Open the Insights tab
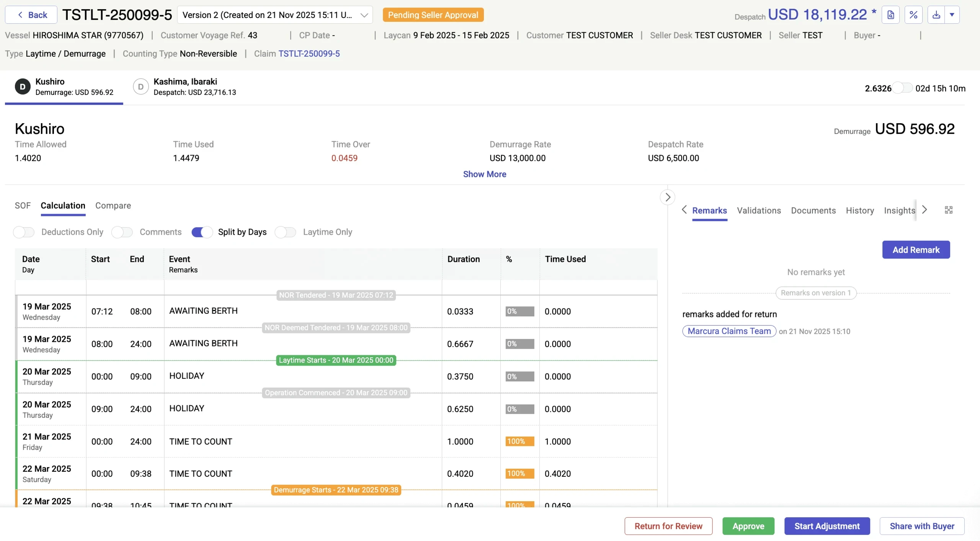This screenshot has width=980, height=541. [899, 211]
